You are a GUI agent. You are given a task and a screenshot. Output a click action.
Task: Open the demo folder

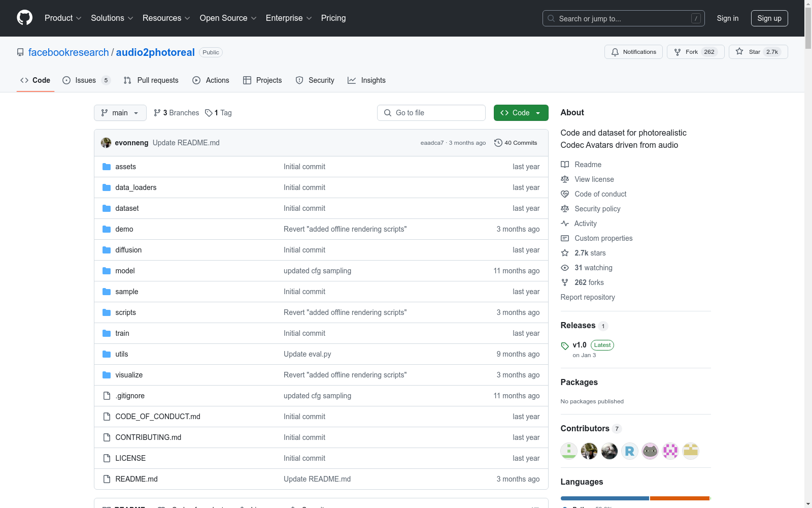pos(124,229)
